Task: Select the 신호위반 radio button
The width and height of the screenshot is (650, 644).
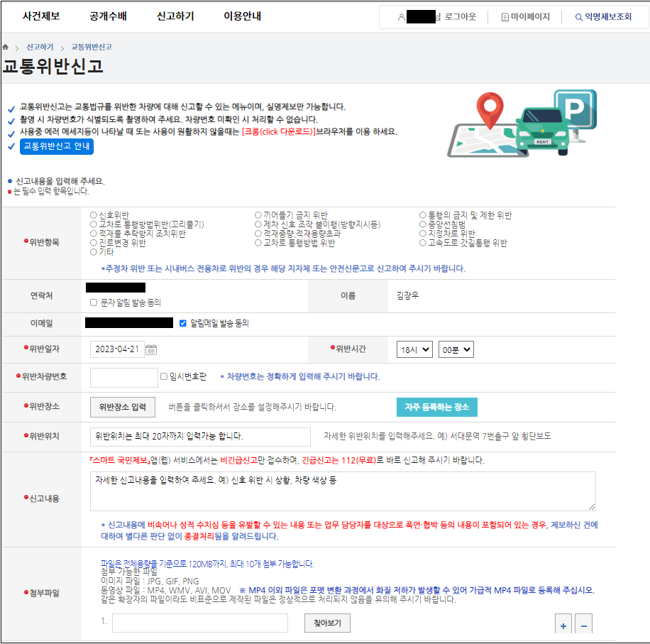Action: click(93, 215)
